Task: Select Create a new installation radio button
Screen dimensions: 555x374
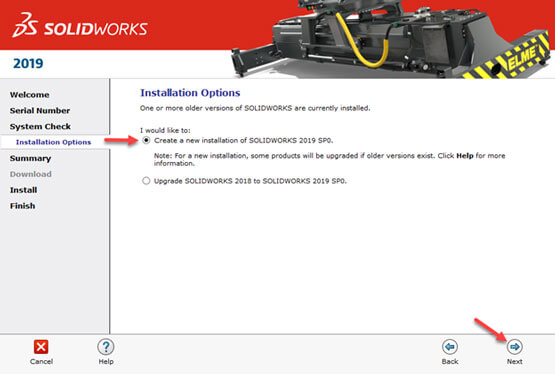Action: point(146,140)
